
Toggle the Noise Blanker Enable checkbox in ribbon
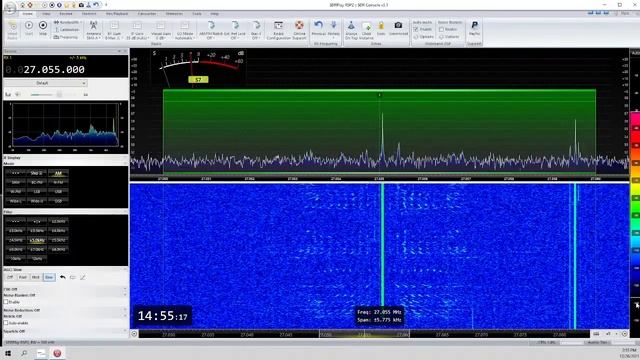point(441,29)
